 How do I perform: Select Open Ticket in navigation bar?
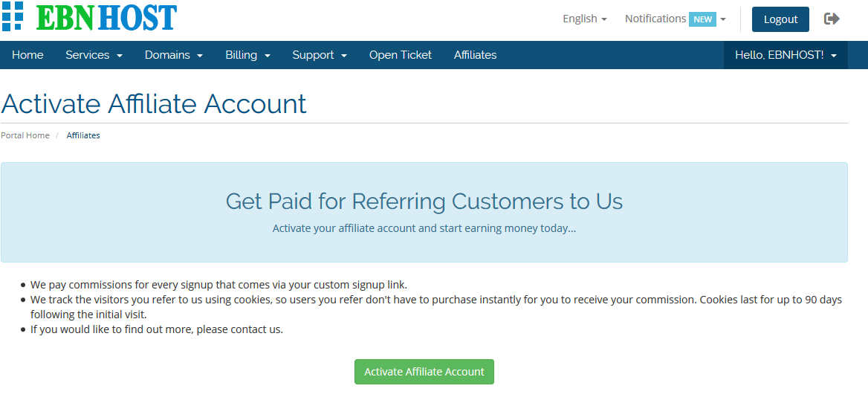point(400,55)
